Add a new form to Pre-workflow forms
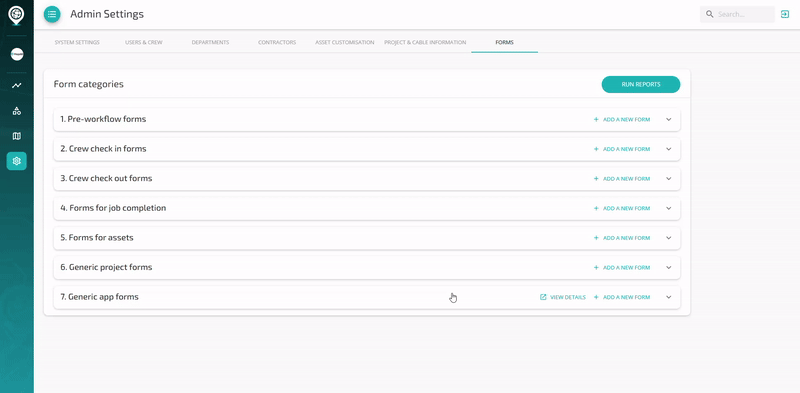The width and height of the screenshot is (800, 393). (x=622, y=119)
